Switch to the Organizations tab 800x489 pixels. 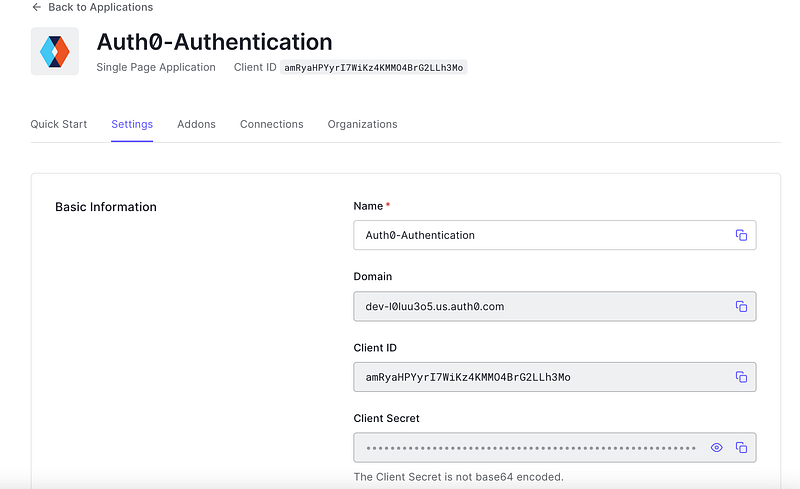362,124
